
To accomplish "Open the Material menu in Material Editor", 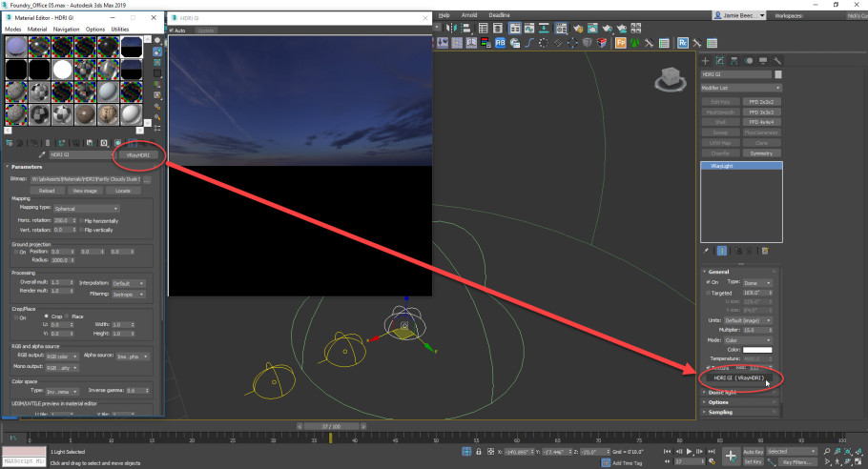I will click(37, 30).
